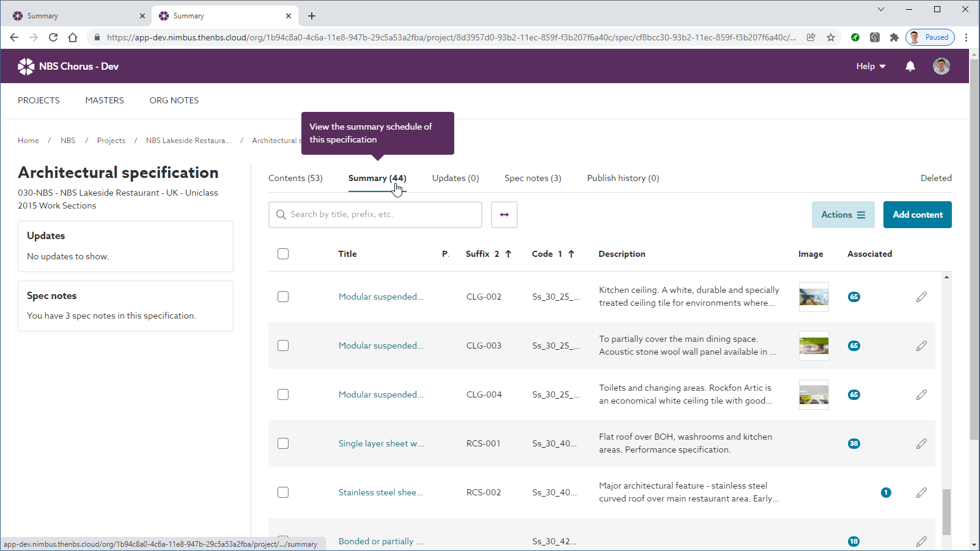Go to the PROJECTS menu
This screenshot has width=980, height=551.
coord(39,100)
